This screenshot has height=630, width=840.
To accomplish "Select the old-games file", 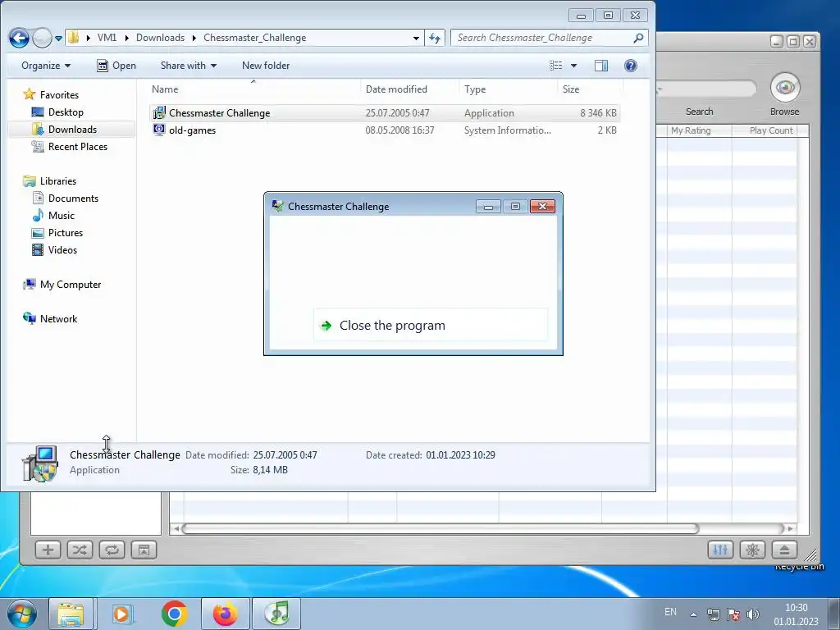I will coord(385,130).
